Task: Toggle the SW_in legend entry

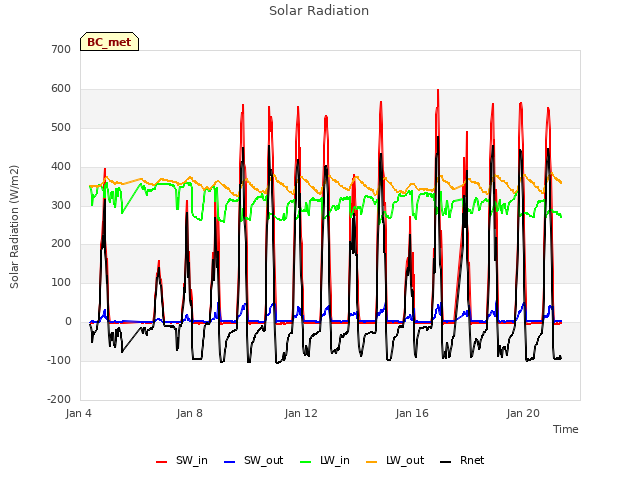Action: [182, 461]
